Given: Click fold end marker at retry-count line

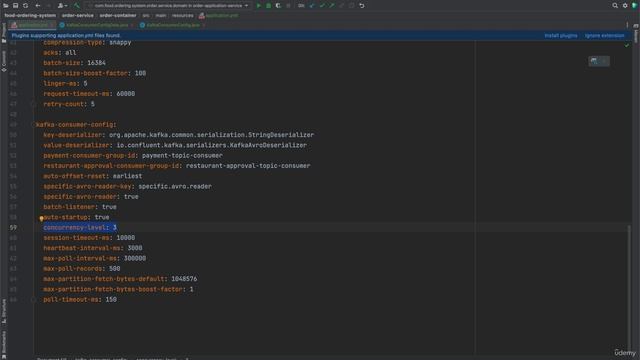Looking at the screenshot, I should (x=33, y=104).
